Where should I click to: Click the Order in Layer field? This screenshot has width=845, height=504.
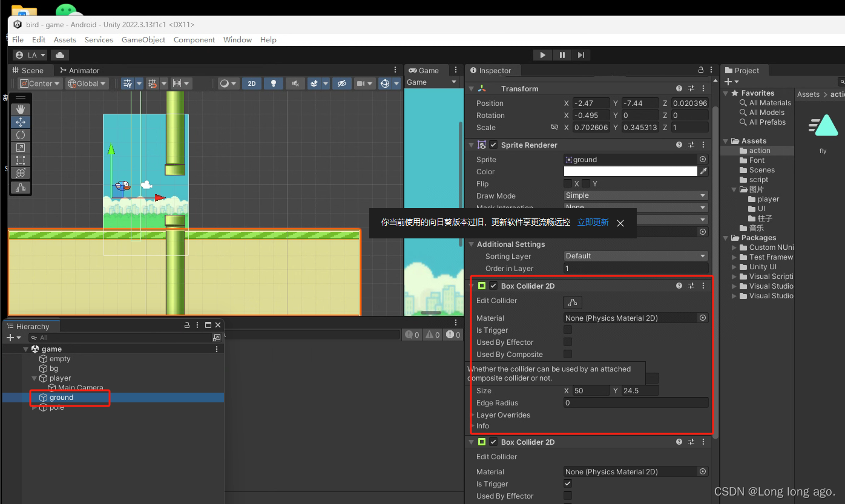coord(636,268)
